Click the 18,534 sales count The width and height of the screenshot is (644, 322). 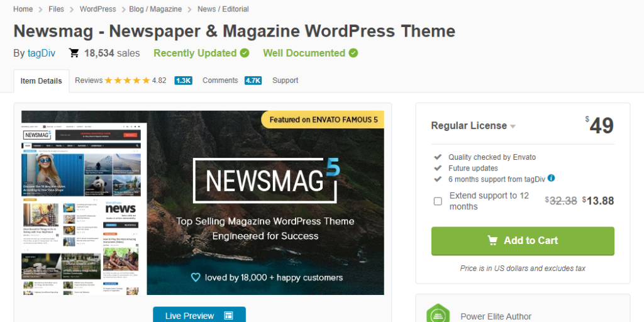112,53
